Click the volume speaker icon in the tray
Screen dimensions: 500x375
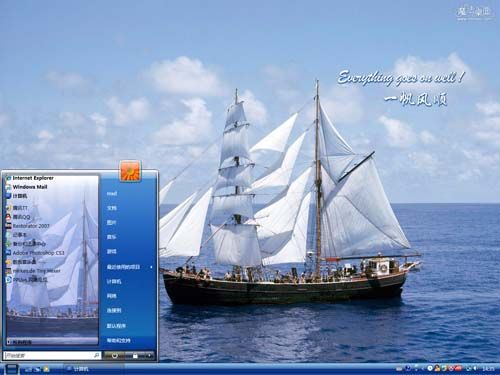(475, 369)
